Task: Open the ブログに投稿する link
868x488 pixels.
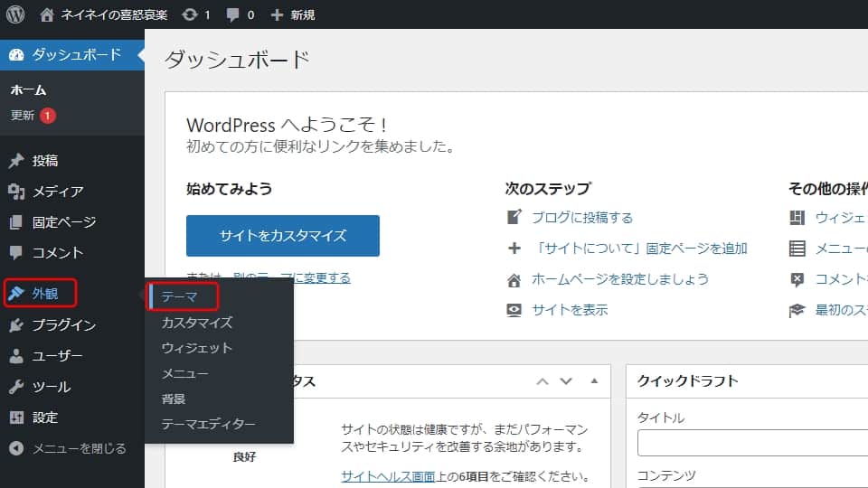Action: [581, 218]
